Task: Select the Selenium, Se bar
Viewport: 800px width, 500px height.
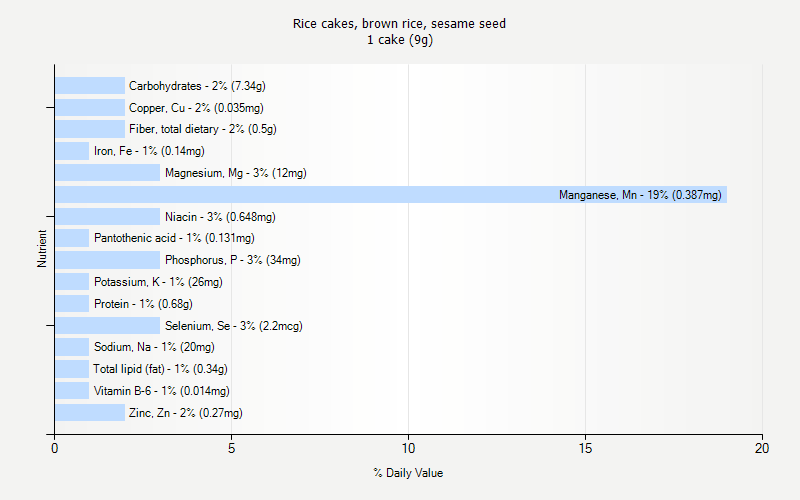Action: 107,325
